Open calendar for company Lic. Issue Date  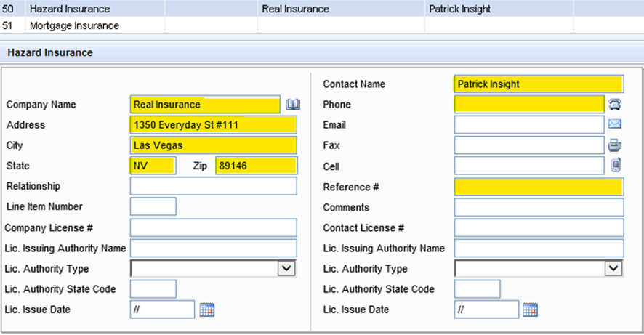coord(207,310)
